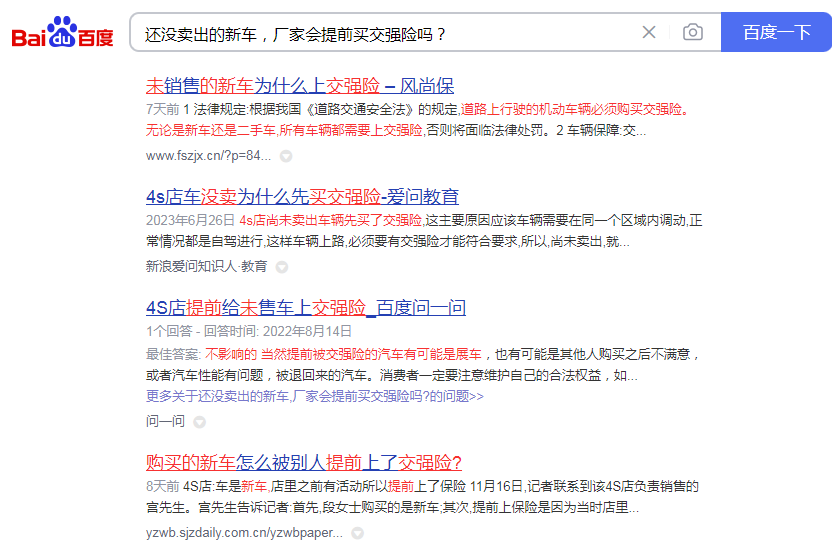Screen dimensions: 832x548
Task: Open result 4s店车没卖为什么先买交强险-爱问教育
Action: (302, 197)
